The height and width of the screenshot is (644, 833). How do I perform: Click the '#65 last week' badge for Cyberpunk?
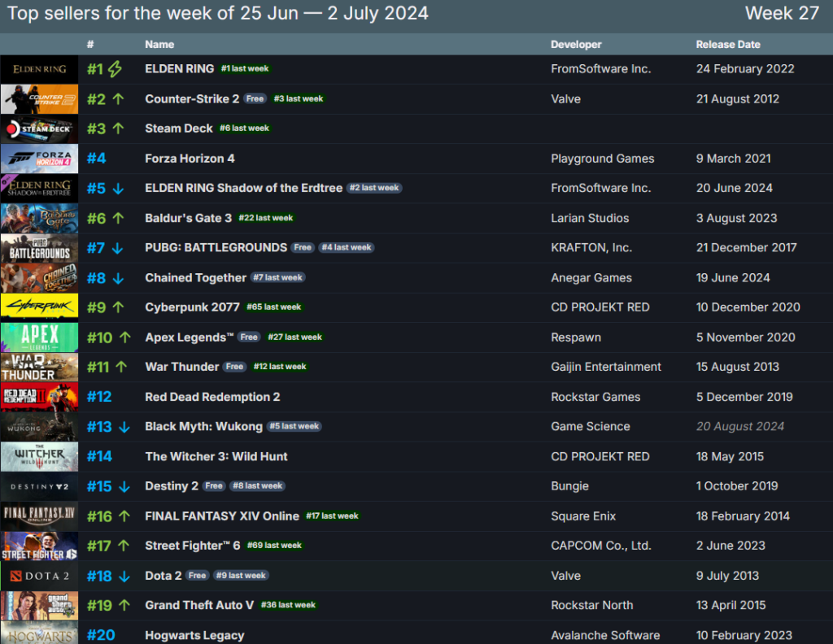[275, 307]
